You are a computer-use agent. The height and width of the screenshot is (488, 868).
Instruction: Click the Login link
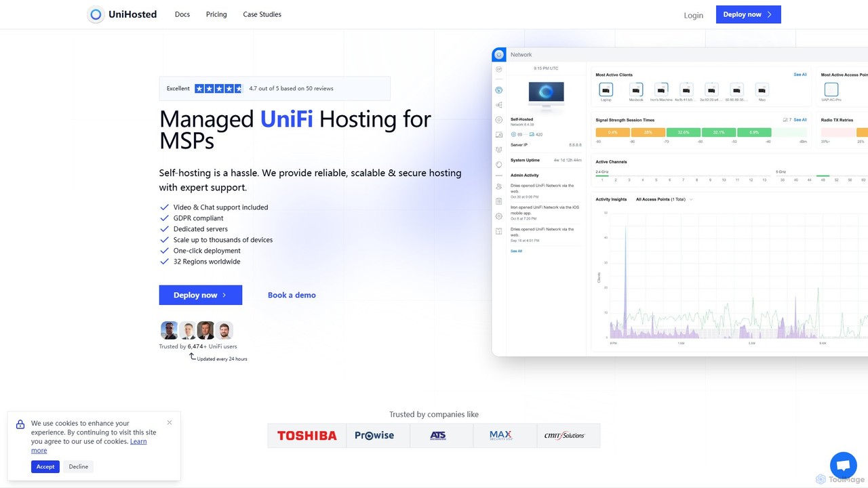tap(694, 15)
